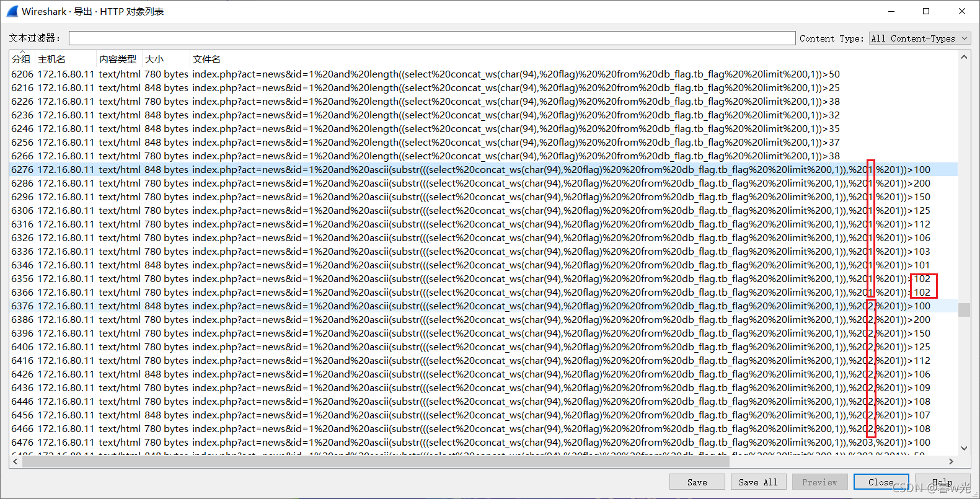Select packet row 6446

tap(483, 401)
